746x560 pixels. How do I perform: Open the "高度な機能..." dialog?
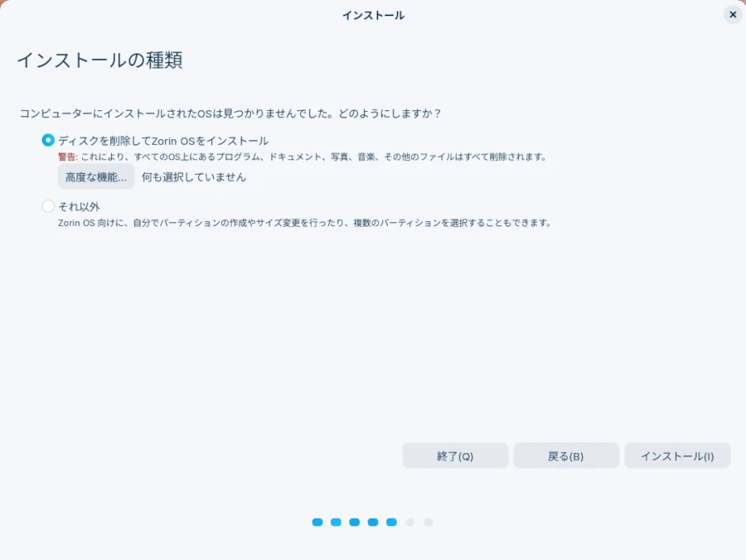point(96,176)
